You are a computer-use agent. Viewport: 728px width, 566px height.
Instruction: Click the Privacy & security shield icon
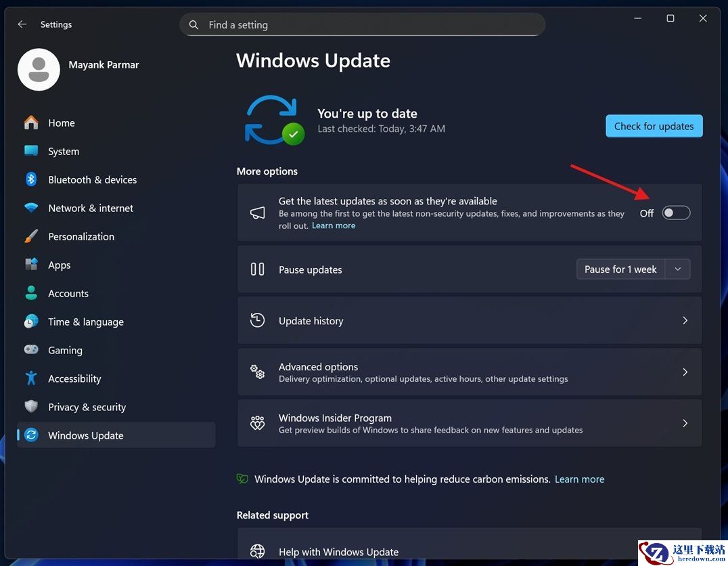point(31,407)
